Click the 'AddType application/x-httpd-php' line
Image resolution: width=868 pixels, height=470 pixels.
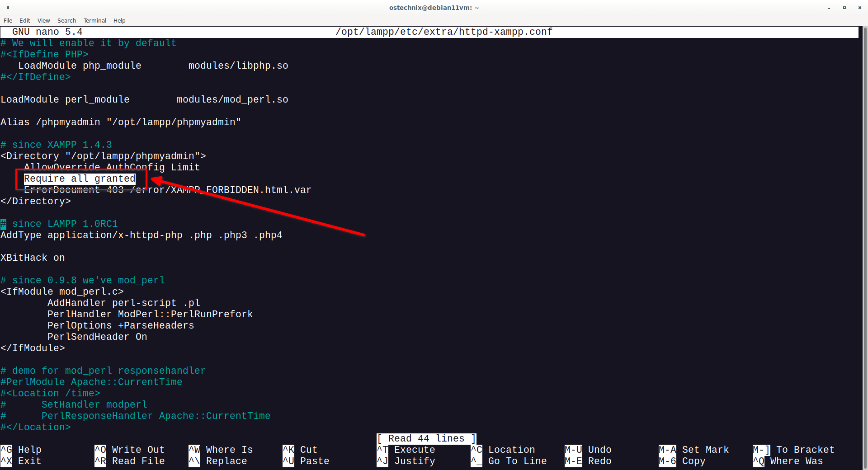[142, 235]
